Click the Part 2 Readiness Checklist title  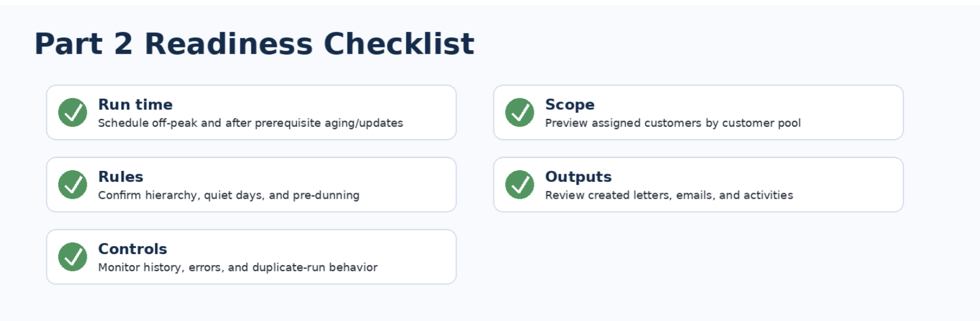[x=254, y=44]
